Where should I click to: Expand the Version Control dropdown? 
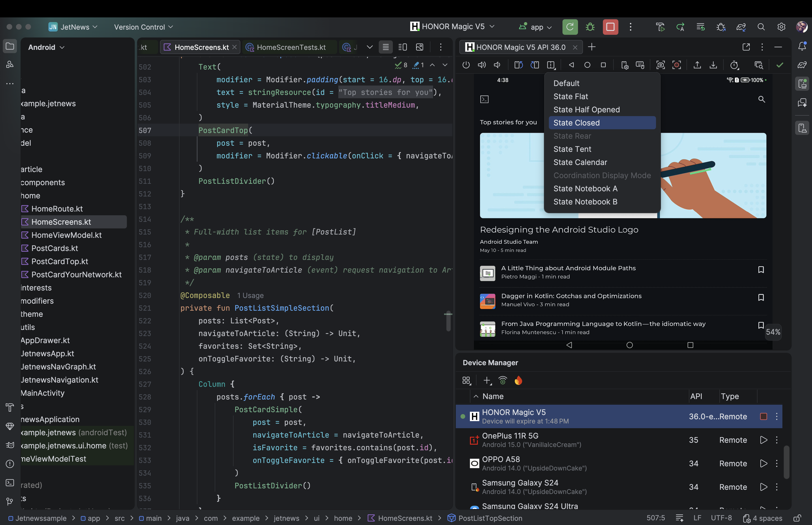pyautogui.click(x=144, y=27)
